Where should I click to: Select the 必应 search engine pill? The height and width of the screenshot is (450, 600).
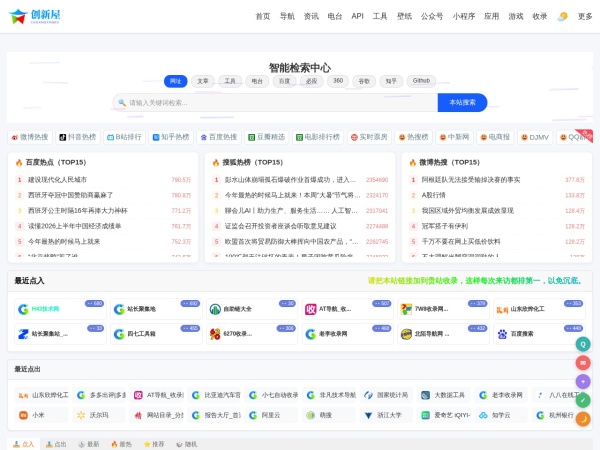(x=311, y=81)
